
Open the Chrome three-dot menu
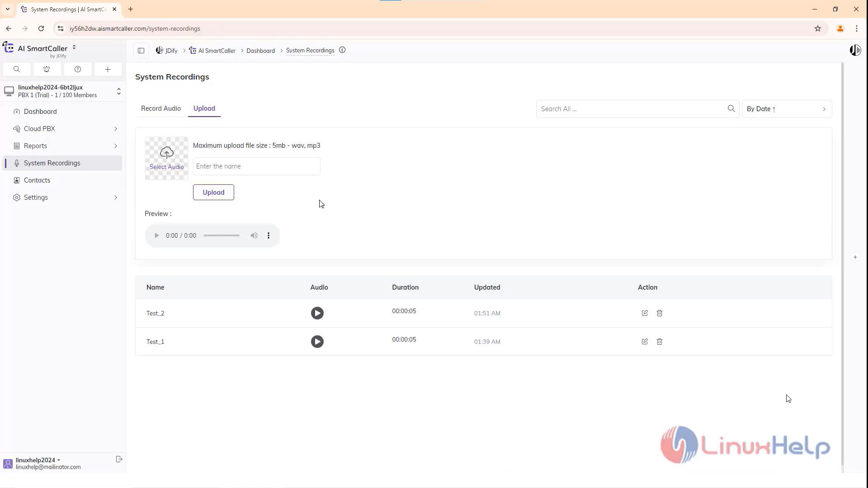coord(857,28)
